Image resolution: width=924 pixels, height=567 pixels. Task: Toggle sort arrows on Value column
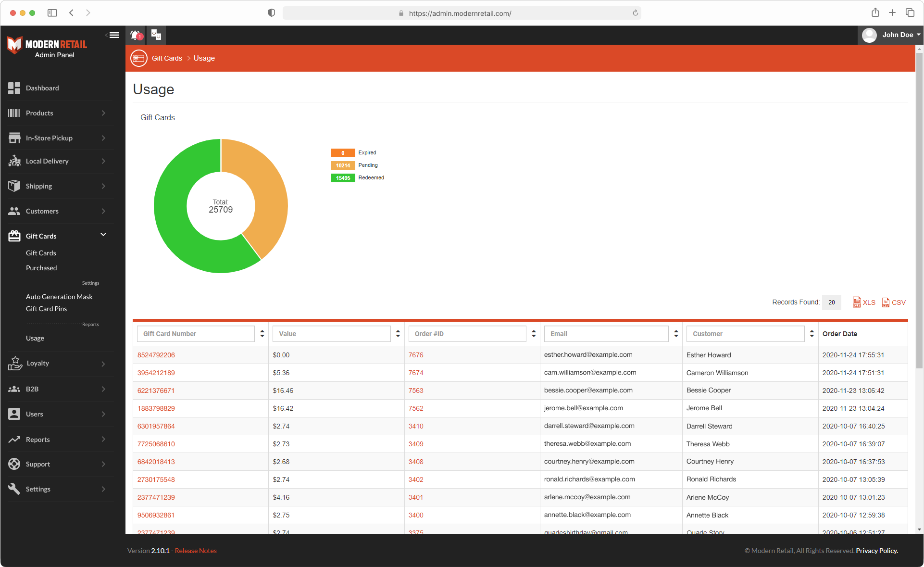click(398, 334)
